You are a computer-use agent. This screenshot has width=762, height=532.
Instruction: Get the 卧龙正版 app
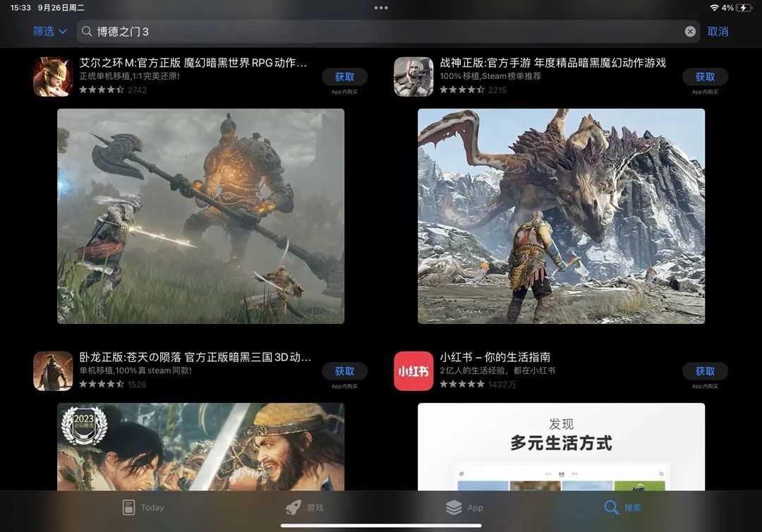tap(344, 371)
